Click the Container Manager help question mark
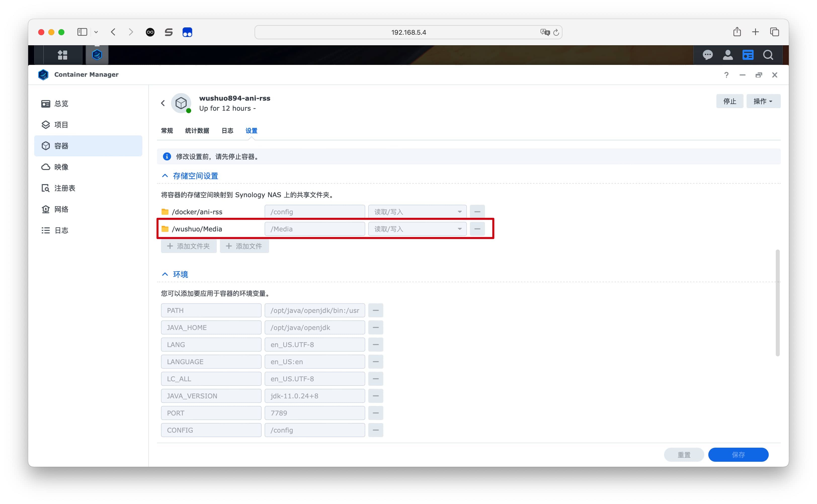 click(x=726, y=75)
